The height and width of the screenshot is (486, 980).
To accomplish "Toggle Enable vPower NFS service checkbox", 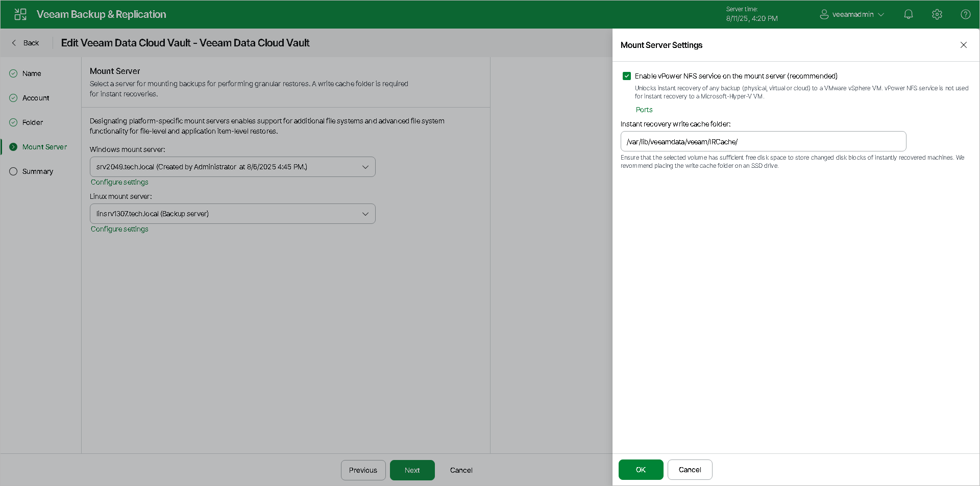I will pos(627,76).
